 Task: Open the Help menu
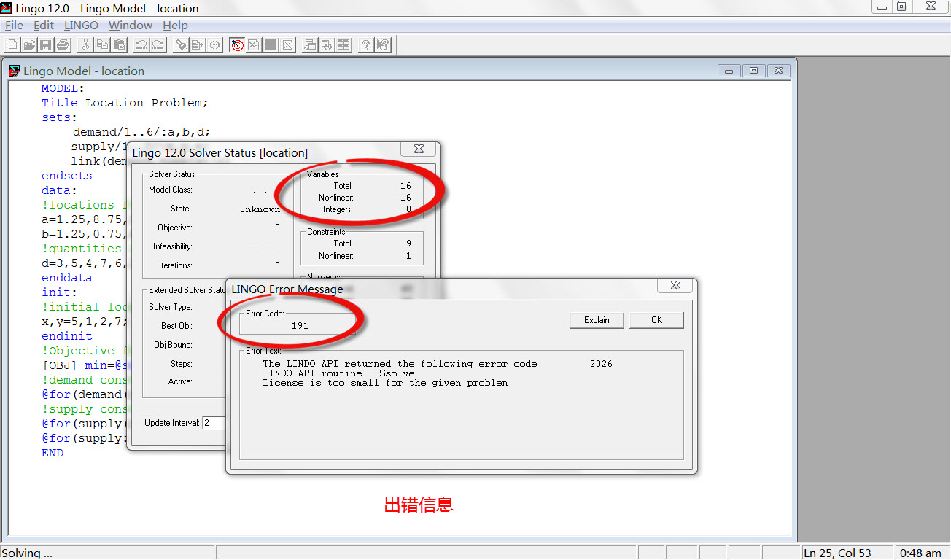175,26
